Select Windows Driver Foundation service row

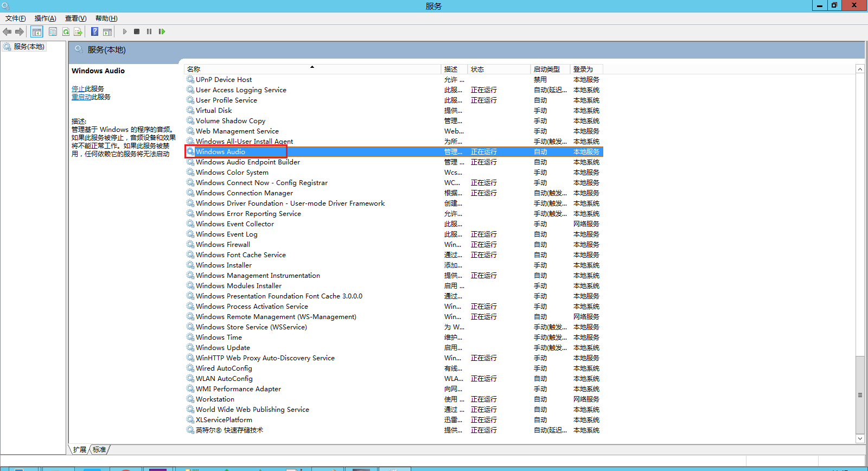pyautogui.click(x=394, y=203)
